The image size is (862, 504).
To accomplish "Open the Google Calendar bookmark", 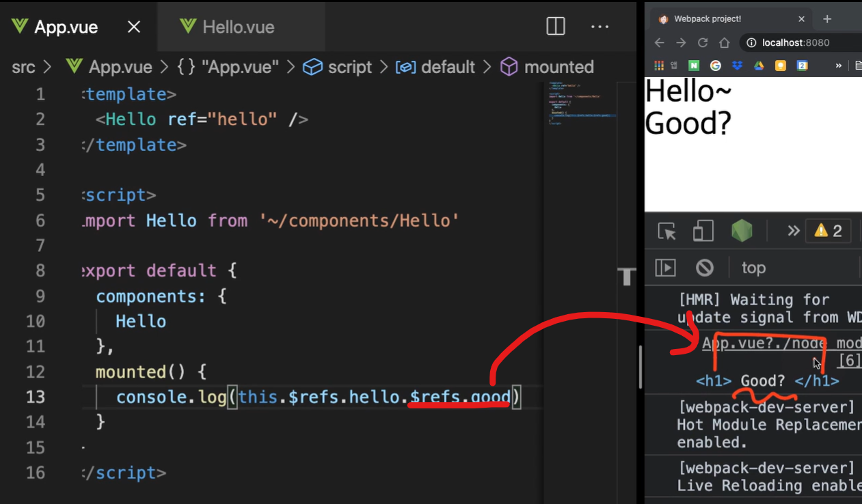I will coord(803,66).
